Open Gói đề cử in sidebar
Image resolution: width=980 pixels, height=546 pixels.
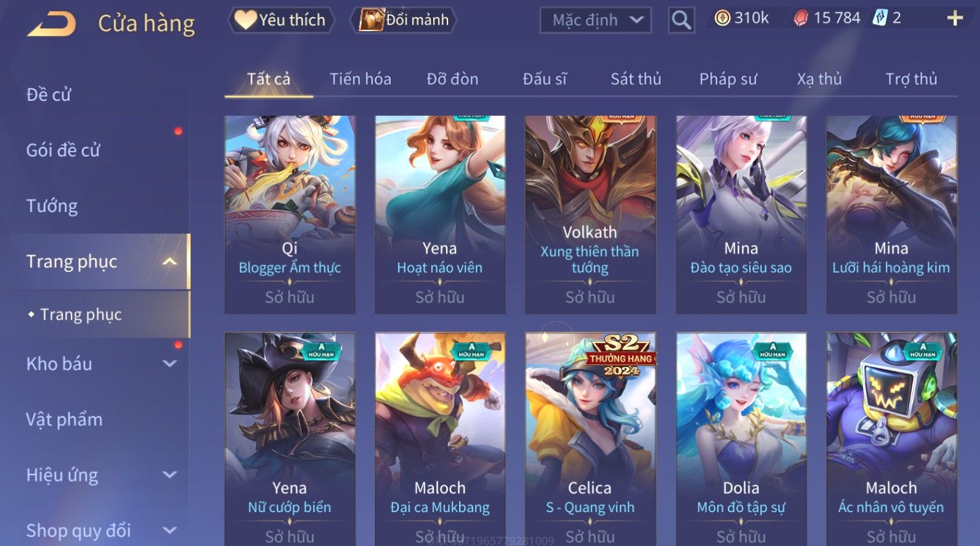(x=63, y=150)
